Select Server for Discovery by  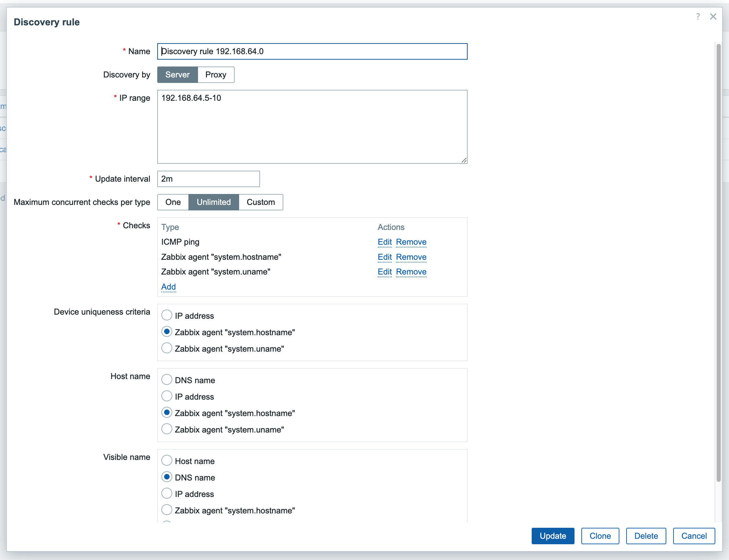pos(177,75)
